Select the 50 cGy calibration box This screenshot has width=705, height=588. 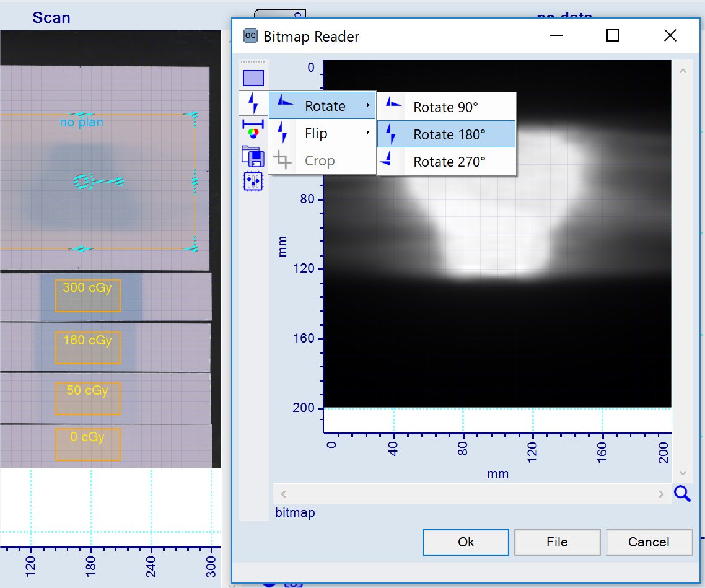[x=87, y=398]
